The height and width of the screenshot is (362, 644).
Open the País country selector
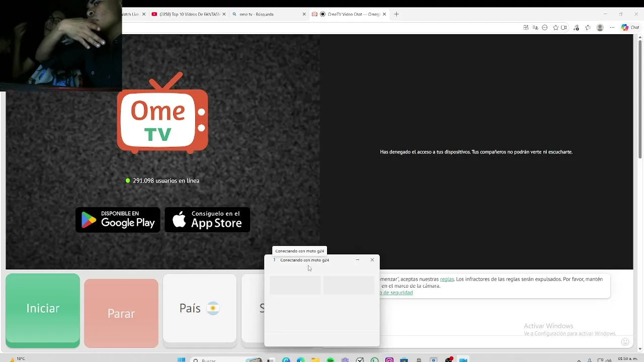[x=200, y=308]
